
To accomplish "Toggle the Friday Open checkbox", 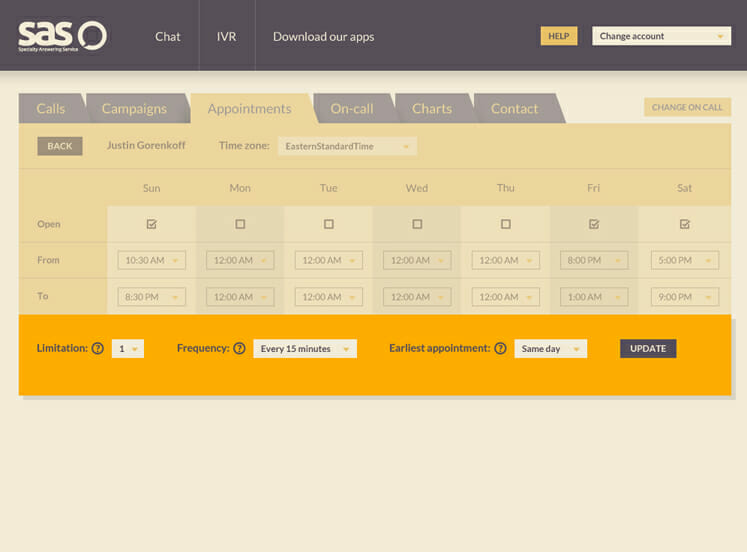I will coord(594,224).
